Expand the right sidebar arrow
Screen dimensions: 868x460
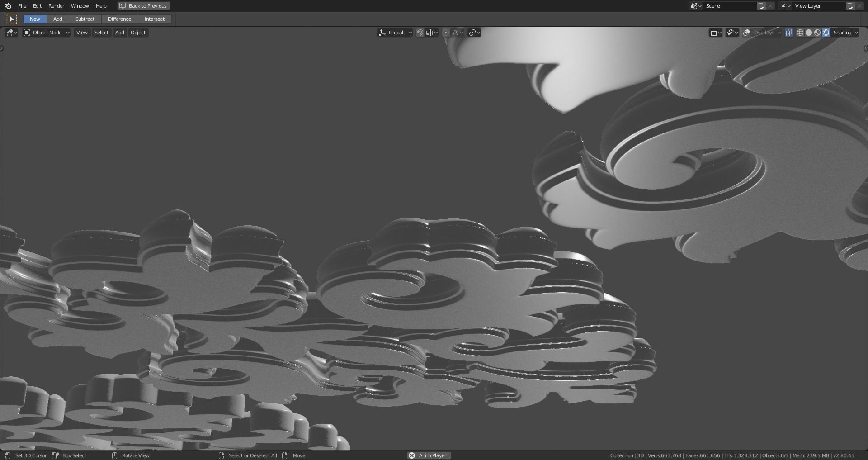[x=866, y=48]
